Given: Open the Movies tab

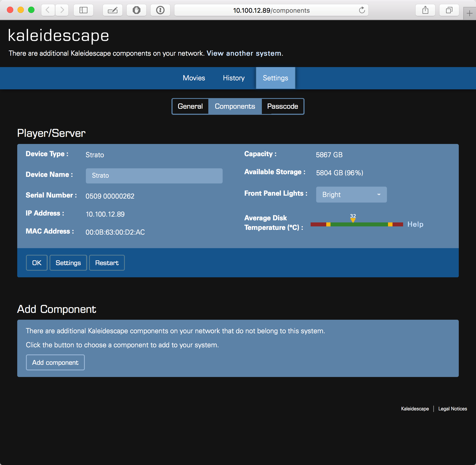Looking at the screenshot, I should click(194, 78).
